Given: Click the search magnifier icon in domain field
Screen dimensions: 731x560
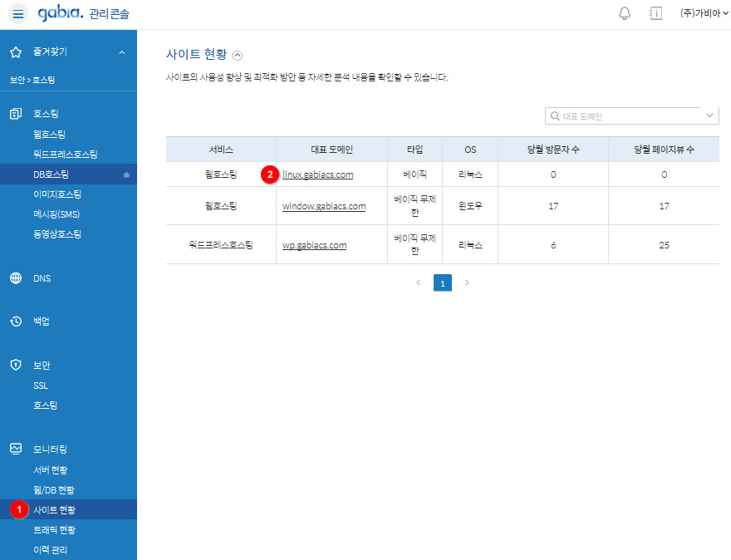Looking at the screenshot, I should point(555,116).
